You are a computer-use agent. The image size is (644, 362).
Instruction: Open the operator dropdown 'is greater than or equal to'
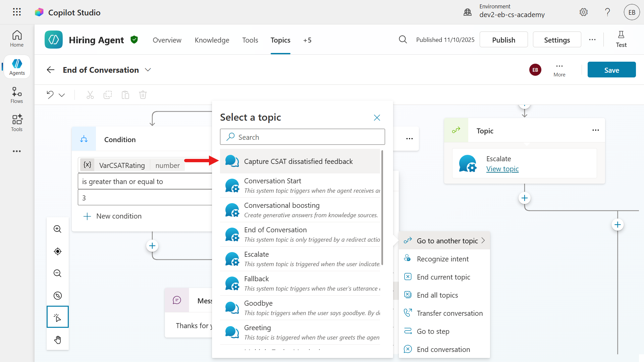[146, 182]
